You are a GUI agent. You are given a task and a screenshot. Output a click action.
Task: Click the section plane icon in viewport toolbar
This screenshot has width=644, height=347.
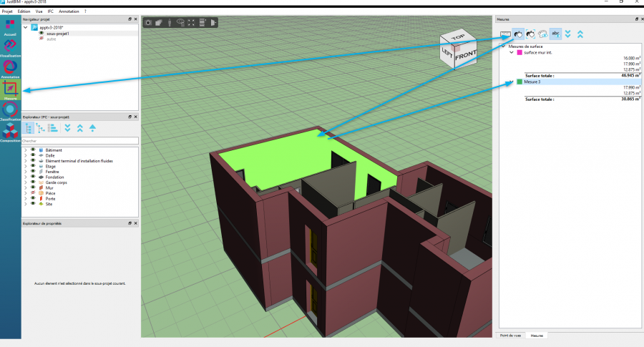point(213,23)
